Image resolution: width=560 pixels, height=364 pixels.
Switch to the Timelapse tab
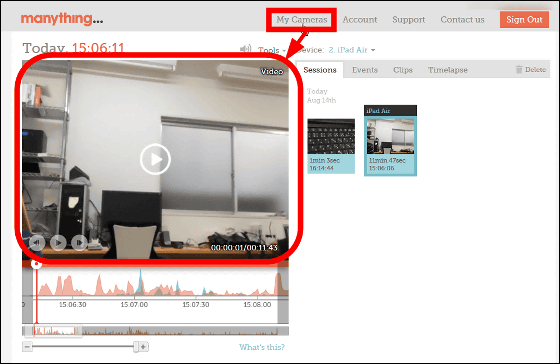click(x=448, y=70)
